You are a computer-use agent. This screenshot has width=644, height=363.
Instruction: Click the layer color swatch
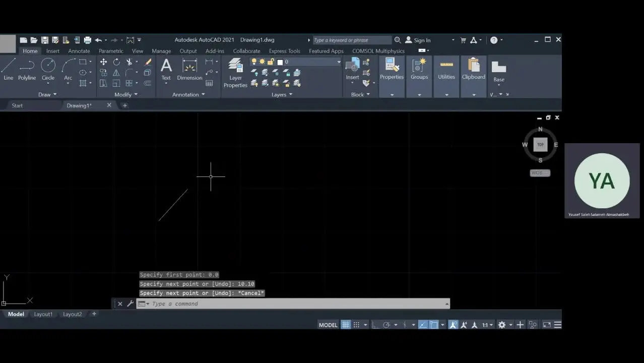(x=280, y=62)
